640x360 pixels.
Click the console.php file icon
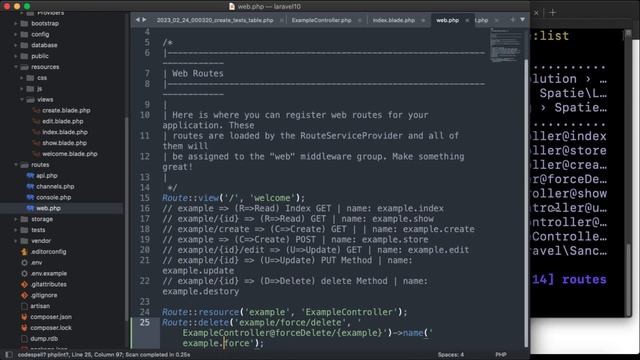pyautogui.click(x=30, y=198)
